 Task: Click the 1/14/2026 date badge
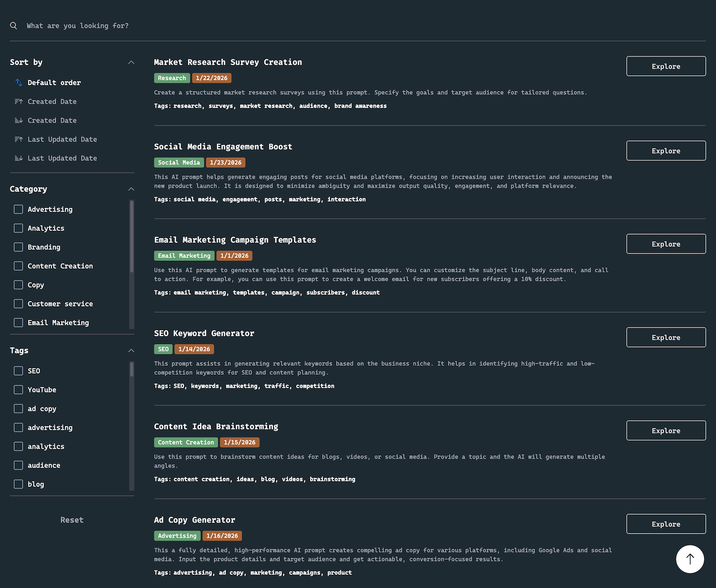194,349
